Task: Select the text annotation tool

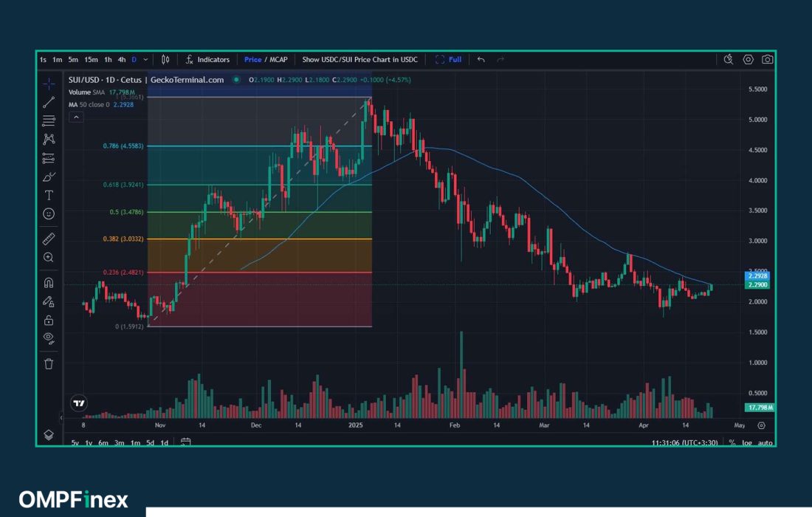Action: (49, 195)
